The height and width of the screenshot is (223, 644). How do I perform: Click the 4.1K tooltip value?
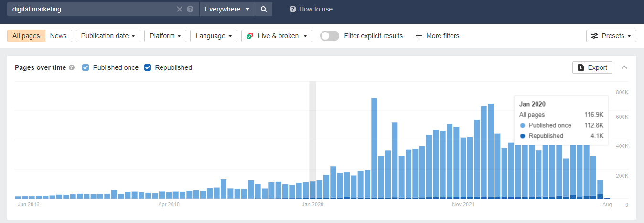pos(597,136)
